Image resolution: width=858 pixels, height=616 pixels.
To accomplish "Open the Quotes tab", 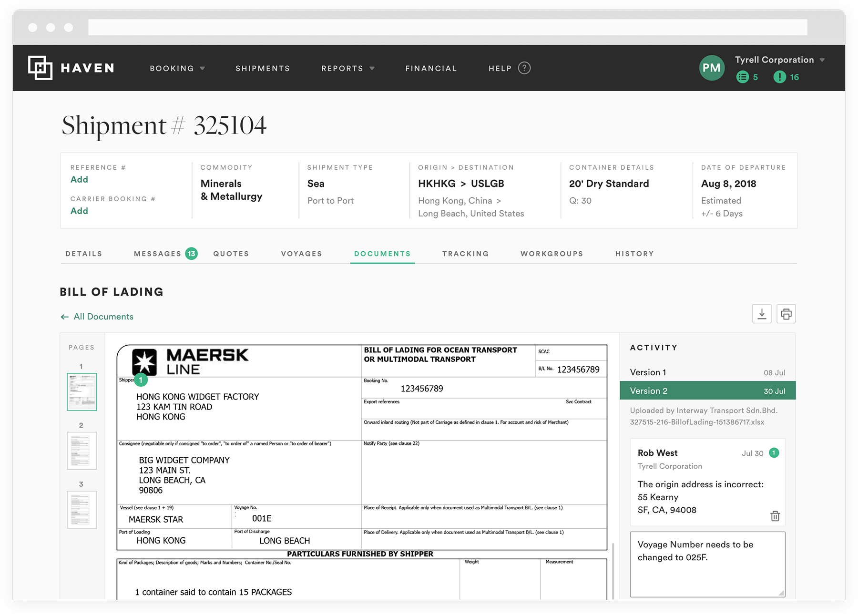I will (231, 254).
